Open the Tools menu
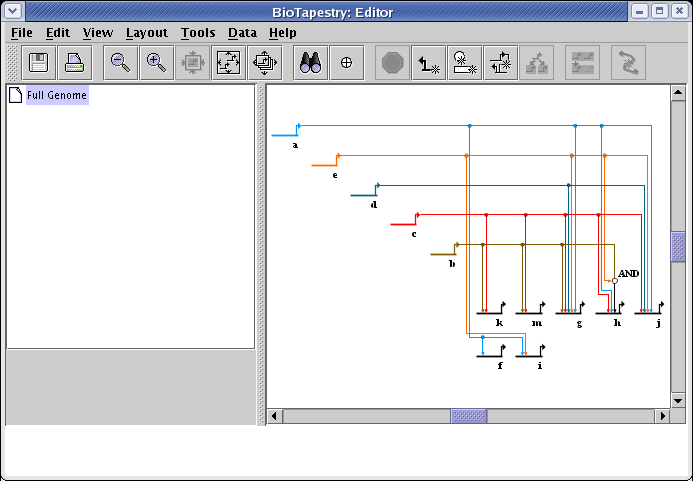Viewport: 693px width, 481px height. 197,33
